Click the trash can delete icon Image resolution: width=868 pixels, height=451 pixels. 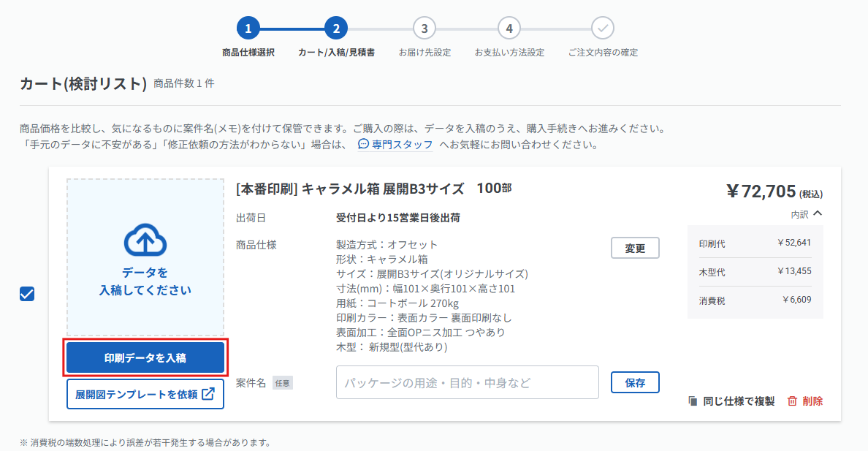[x=792, y=401]
